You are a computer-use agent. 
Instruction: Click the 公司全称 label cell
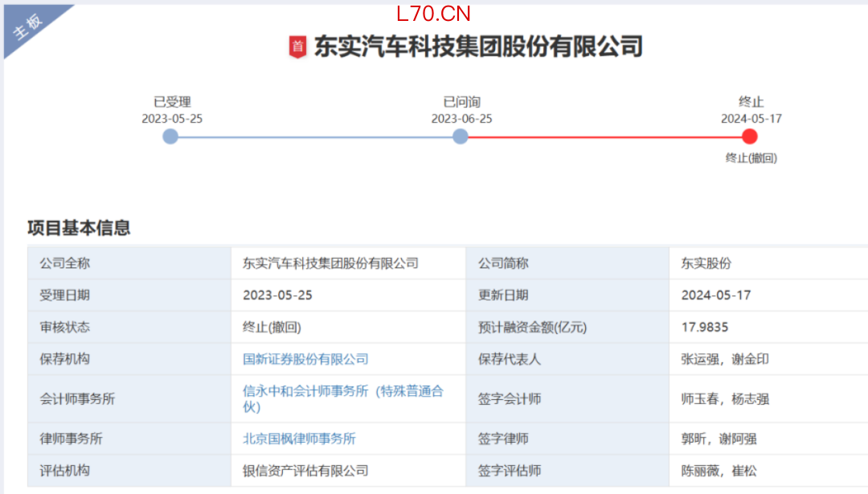(x=129, y=263)
